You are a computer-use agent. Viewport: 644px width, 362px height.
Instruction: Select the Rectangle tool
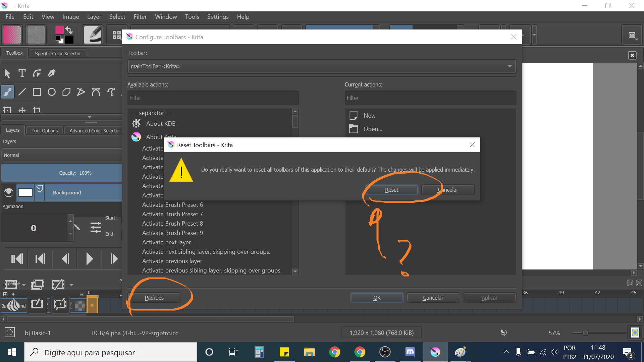click(37, 92)
